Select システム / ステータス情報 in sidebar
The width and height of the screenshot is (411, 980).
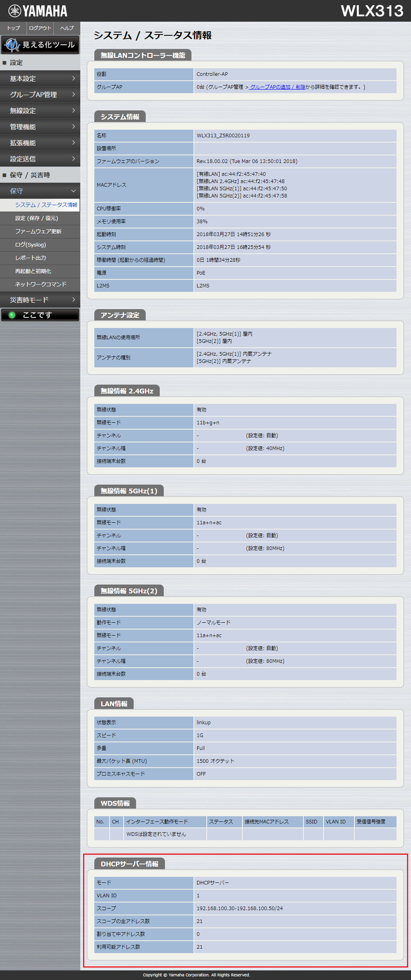(46, 205)
